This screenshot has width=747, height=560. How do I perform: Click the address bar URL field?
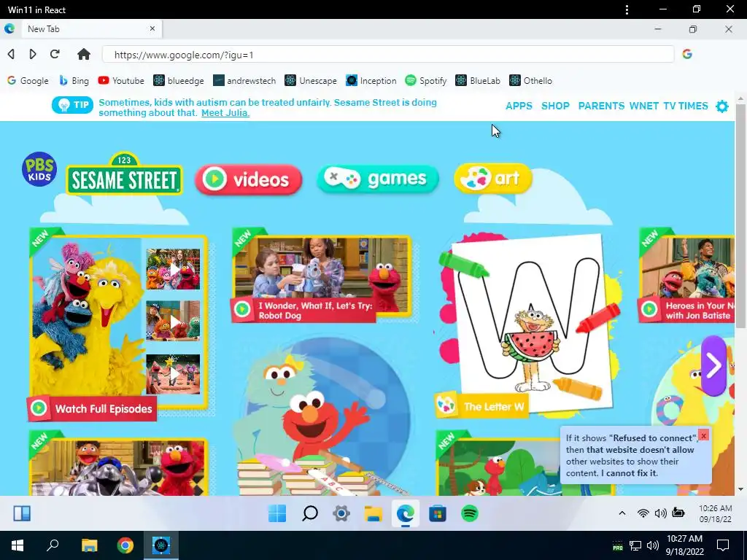[388, 54]
